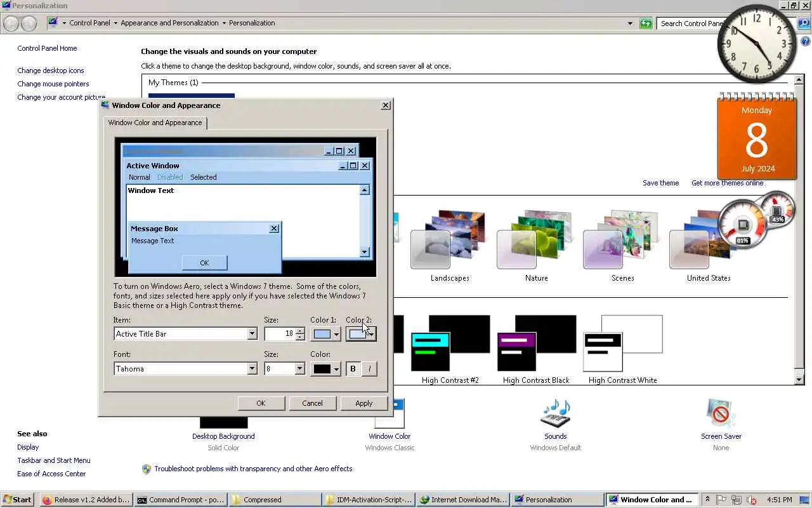
Task: Switch to Compressed folder taskbar item
Action: pyautogui.click(x=275, y=500)
